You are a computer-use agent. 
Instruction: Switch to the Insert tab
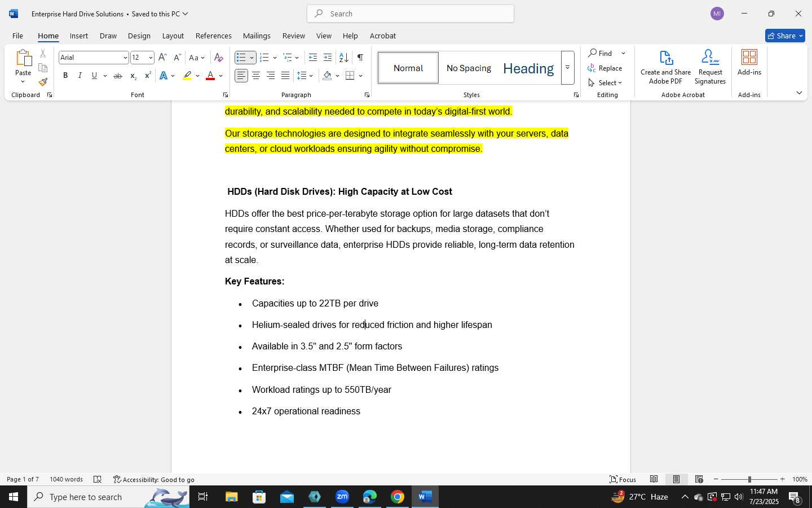[79, 36]
